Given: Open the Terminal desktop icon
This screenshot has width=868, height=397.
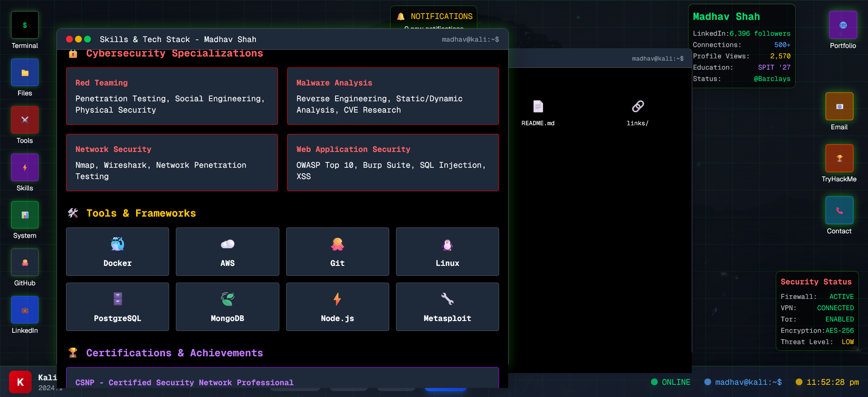Looking at the screenshot, I should [x=25, y=25].
